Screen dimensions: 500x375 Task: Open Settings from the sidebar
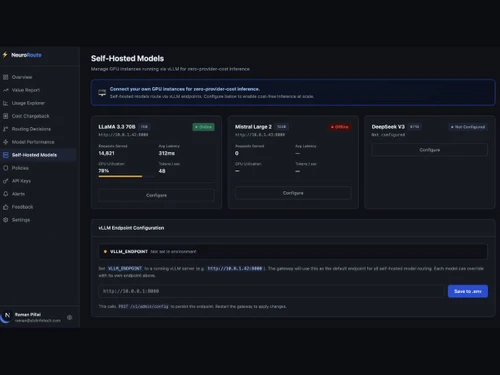(x=38, y=220)
